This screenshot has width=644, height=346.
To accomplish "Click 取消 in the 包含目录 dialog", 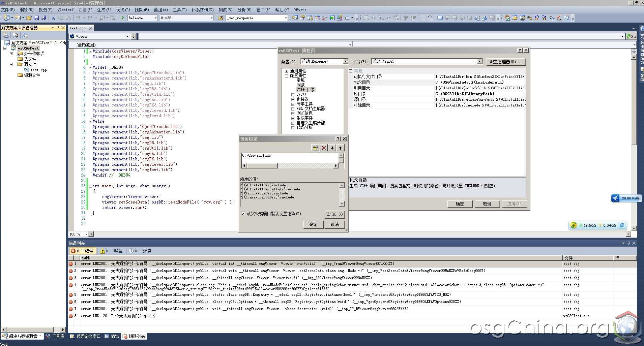I will click(x=334, y=224).
